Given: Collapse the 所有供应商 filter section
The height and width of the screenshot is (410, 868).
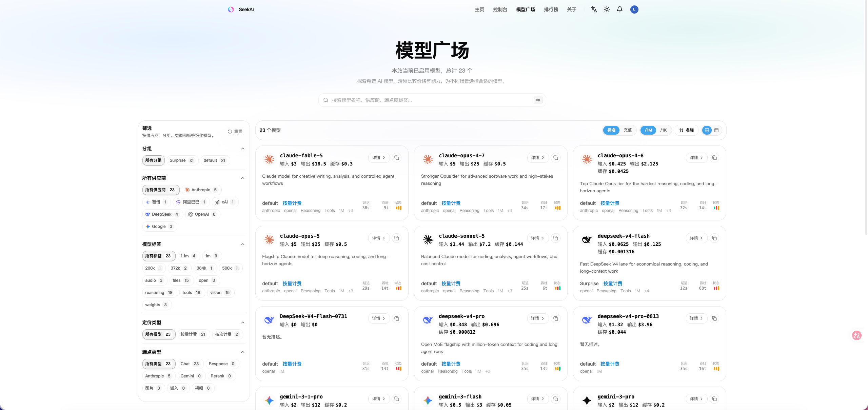Looking at the screenshot, I should tap(243, 178).
